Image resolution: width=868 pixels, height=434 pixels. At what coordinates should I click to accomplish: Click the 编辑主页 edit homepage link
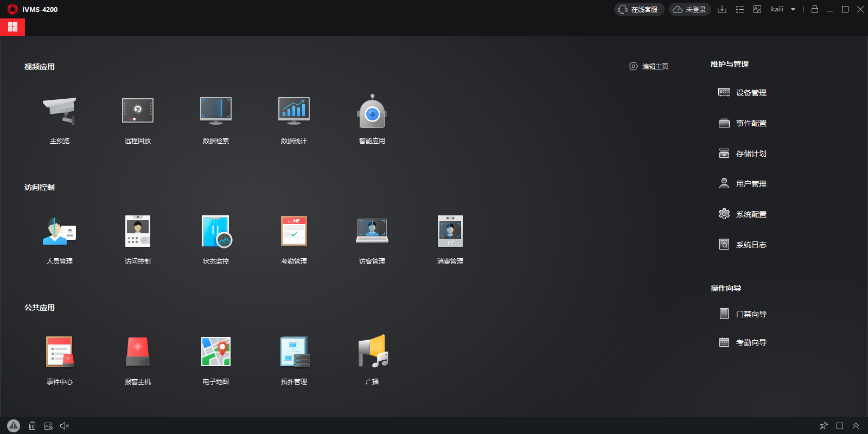[649, 66]
